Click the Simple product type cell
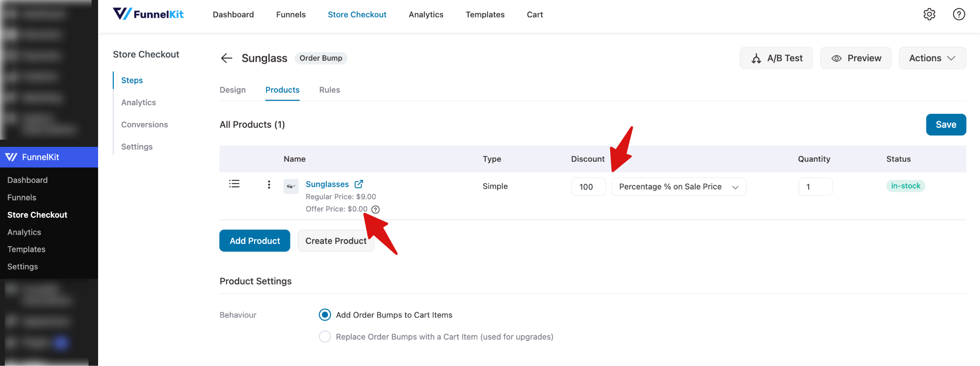Screen dimensions: 980x366 click(x=495, y=186)
